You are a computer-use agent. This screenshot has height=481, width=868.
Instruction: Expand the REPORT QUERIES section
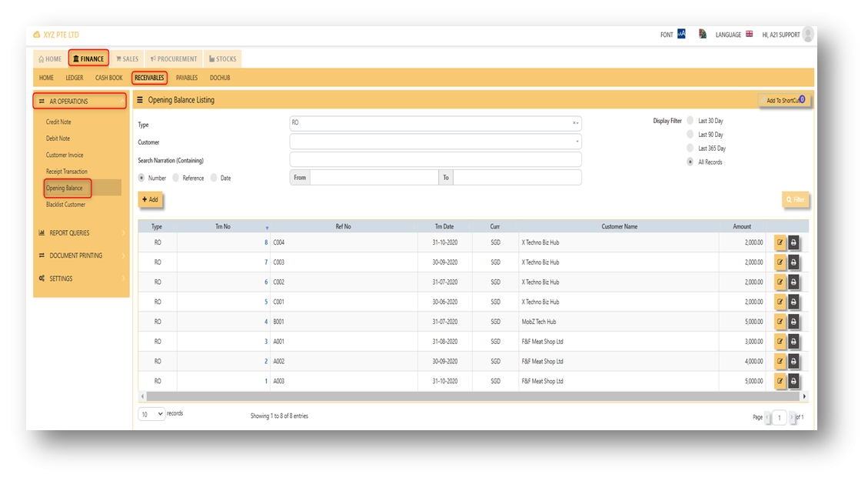pos(81,232)
